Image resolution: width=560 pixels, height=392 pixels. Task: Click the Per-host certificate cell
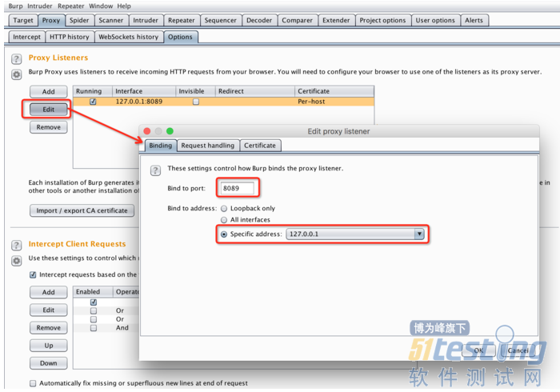(x=334, y=102)
